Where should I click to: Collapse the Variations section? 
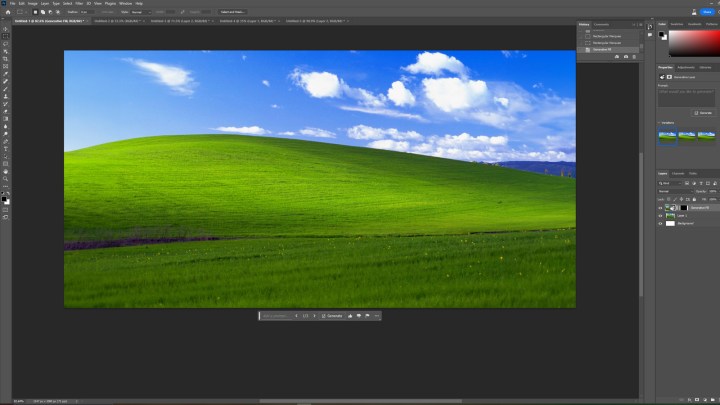coord(659,123)
